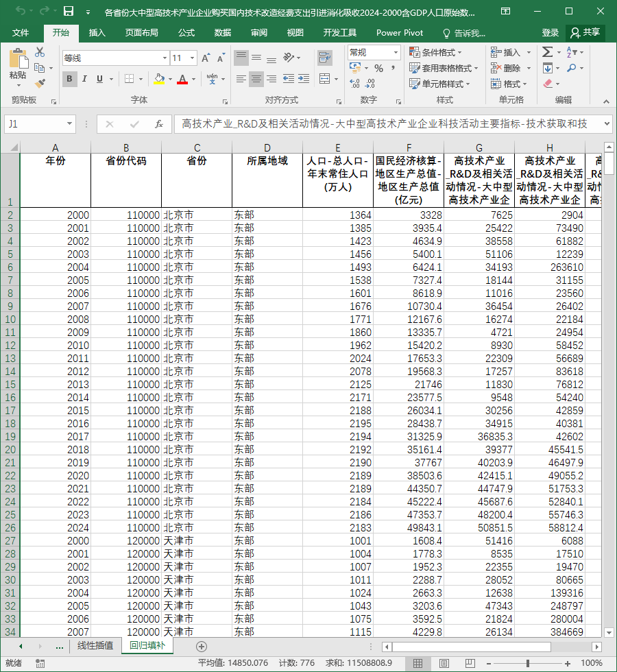This screenshot has width=617, height=672.
Task: Expand the formula bar
Action: 607,124
